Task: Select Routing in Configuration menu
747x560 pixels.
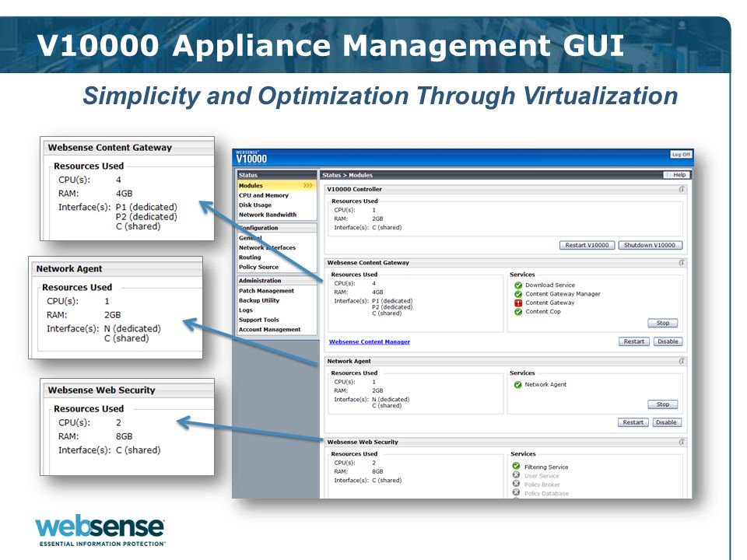Action: click(x=250, y=257)
